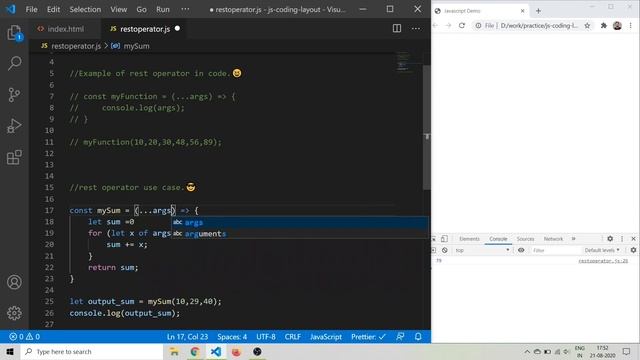Open the Run menu
This screenshot has height=360, width=640.
coord(162,9)
